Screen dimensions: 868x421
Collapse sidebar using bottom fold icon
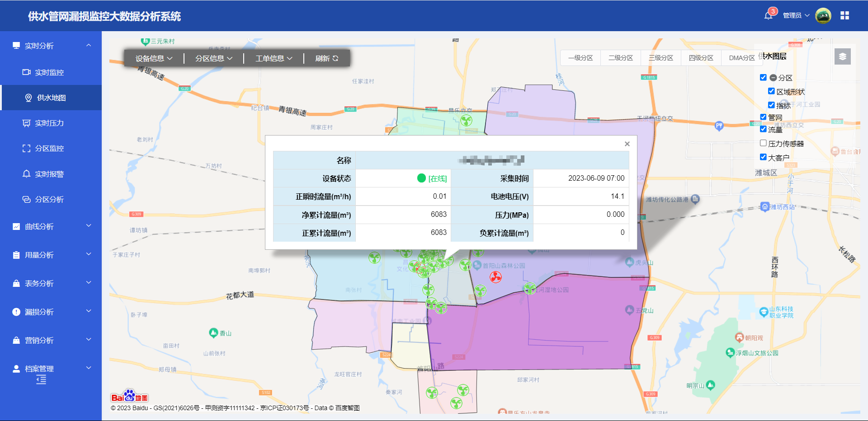pos(41,380)
